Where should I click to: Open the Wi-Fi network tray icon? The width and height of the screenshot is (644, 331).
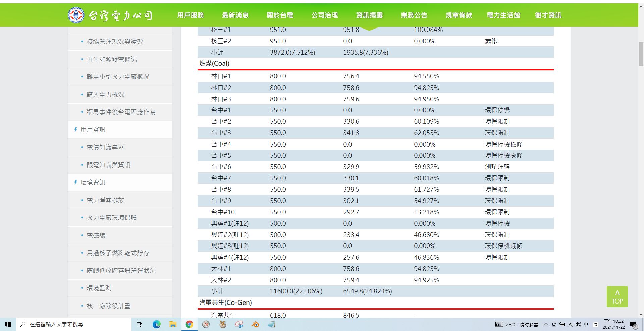570,324
